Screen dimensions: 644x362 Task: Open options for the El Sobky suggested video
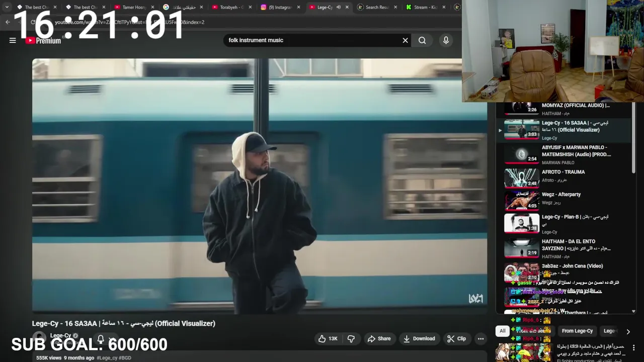click(633, 348)
